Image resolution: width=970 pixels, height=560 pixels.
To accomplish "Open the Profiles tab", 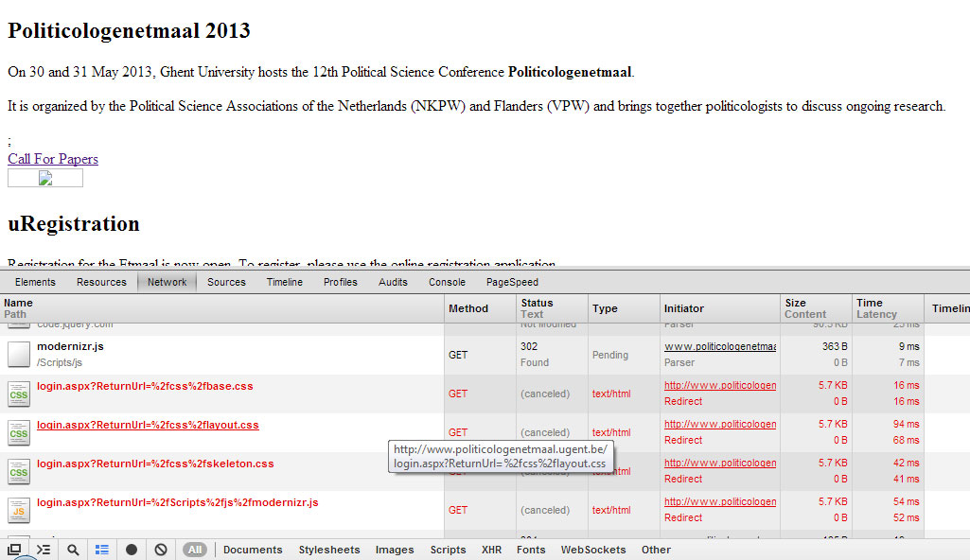I will (341, 282).
